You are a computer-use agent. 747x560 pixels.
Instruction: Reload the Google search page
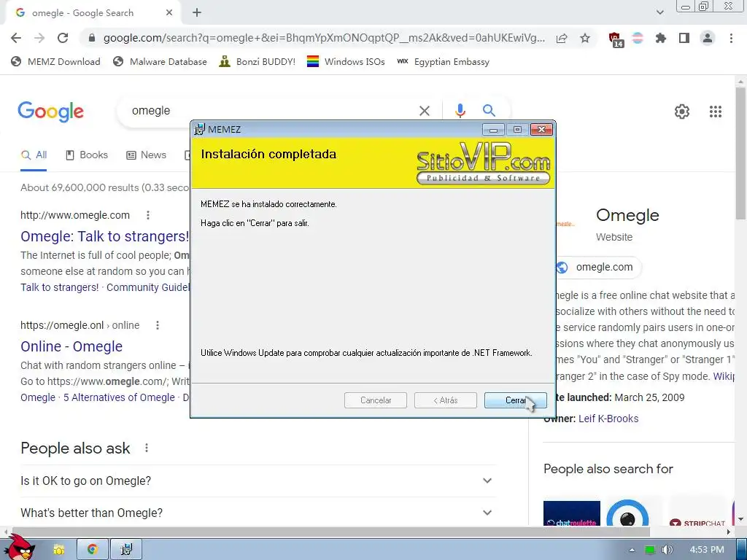(63, 38)
